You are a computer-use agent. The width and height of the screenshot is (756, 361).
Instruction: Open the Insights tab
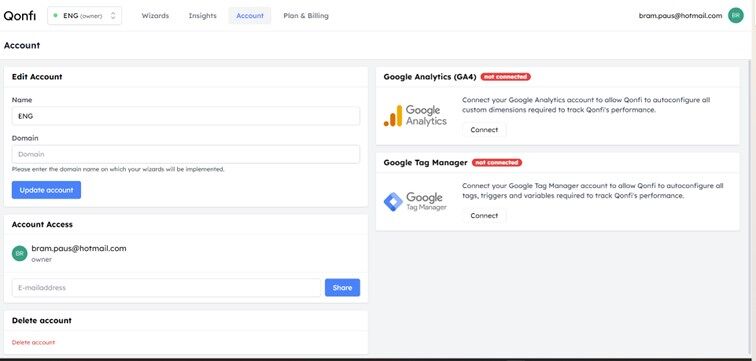(202, 15)
